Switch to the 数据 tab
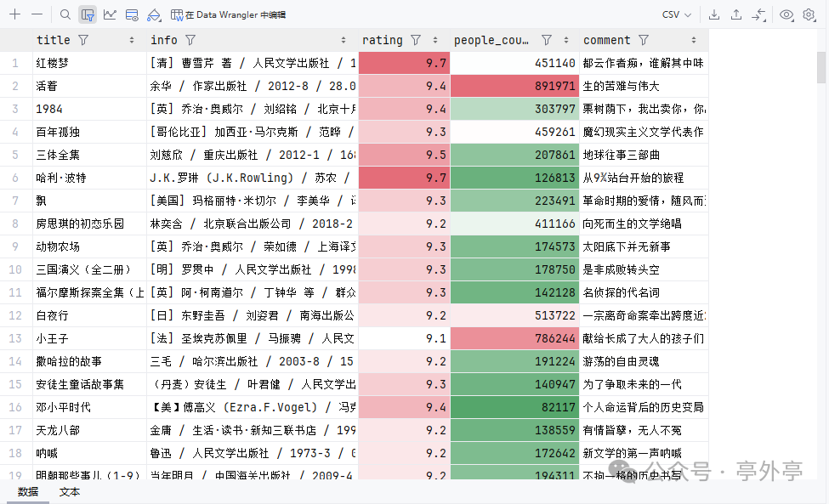Screen dimensions: 829x504 tap(28, 492)
